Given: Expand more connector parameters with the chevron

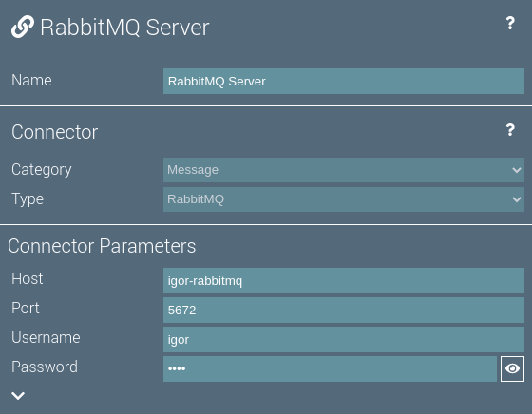Looking at the screenshot, I should 18,396.
